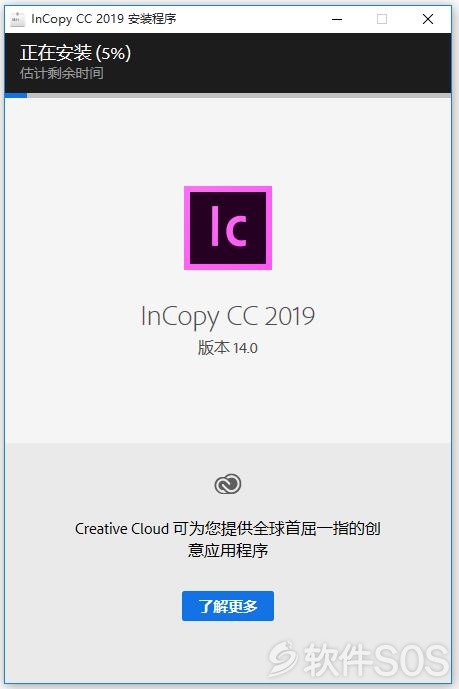Click the installer icon in the title bar
The height and width of the screenshot is (689, 459).
(17, 19)
